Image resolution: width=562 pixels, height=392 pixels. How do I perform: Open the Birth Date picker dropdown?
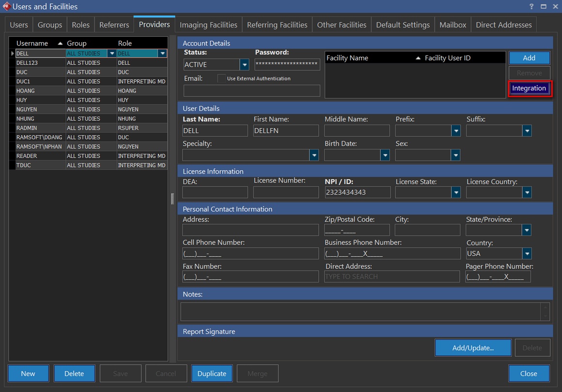pyautogui.click(x=385, y=155)
